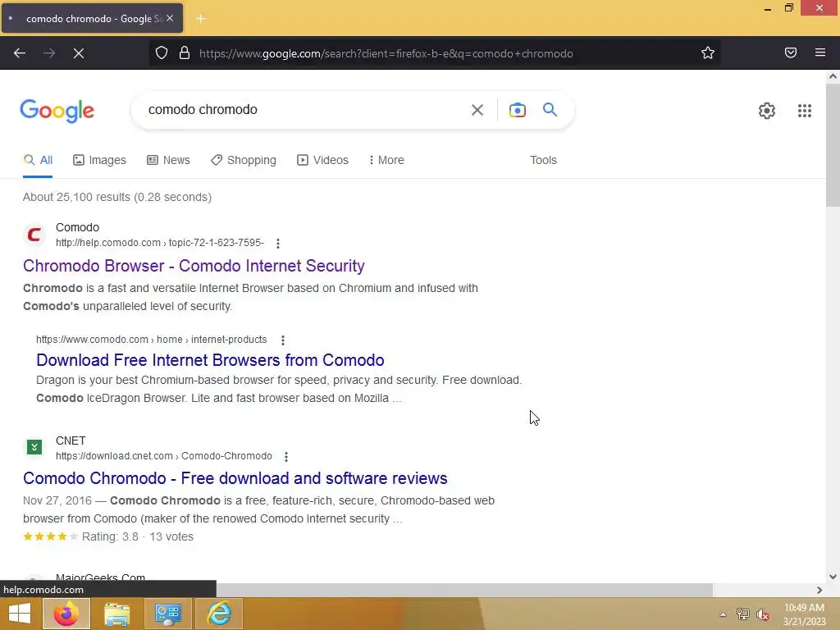Expand the More search categories menu

tap(386, 160)
